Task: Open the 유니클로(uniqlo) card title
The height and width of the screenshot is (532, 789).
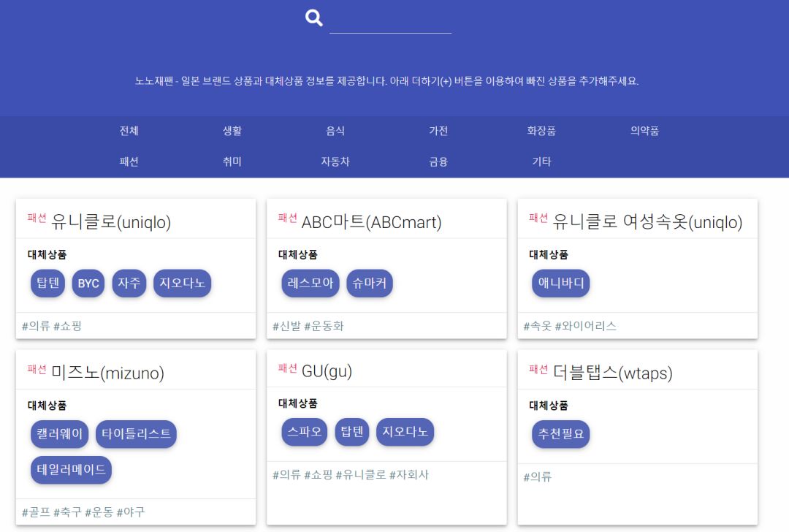Action: [111, 222]
